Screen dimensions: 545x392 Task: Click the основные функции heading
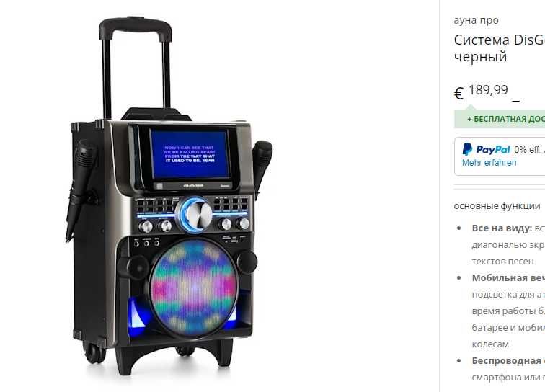[497, 206]
